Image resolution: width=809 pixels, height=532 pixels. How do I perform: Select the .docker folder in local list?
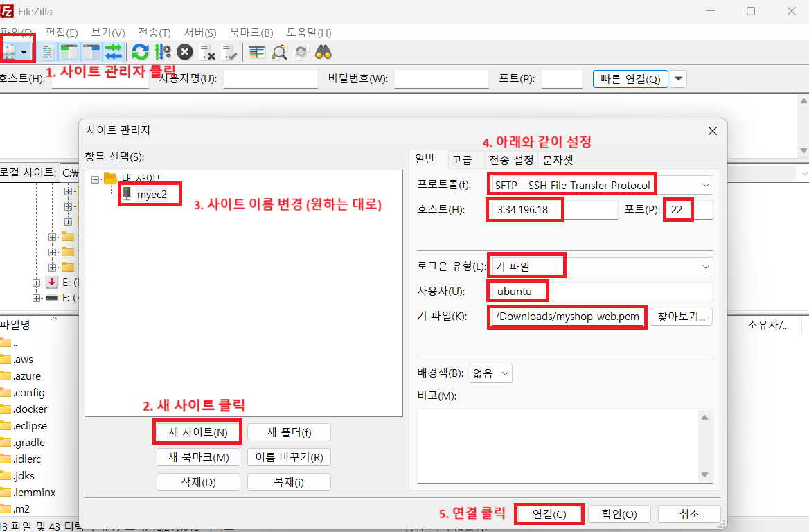tap(30, 409)
